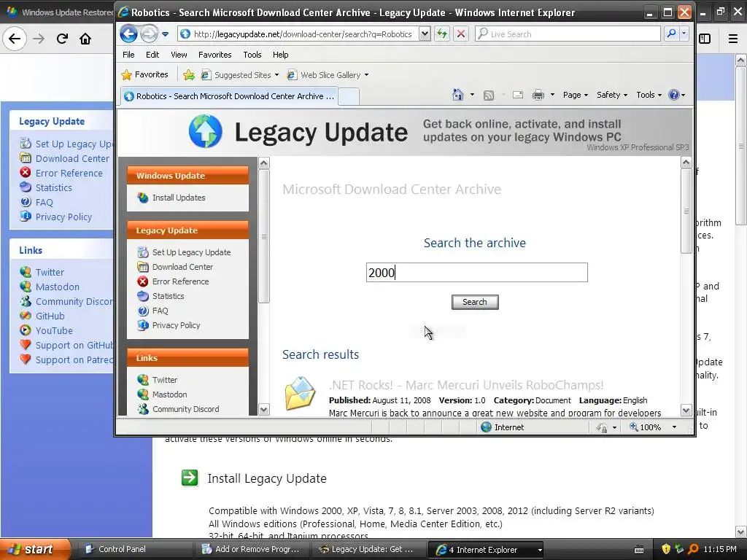Click Home icon in background browser window
747x560 pixels.
[x=85, y=39]
